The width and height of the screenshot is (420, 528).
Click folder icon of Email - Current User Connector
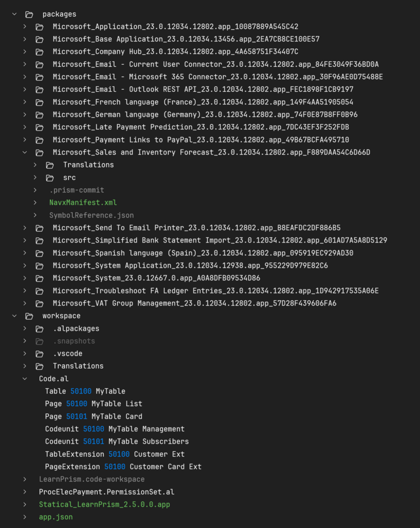pos(40,65)
